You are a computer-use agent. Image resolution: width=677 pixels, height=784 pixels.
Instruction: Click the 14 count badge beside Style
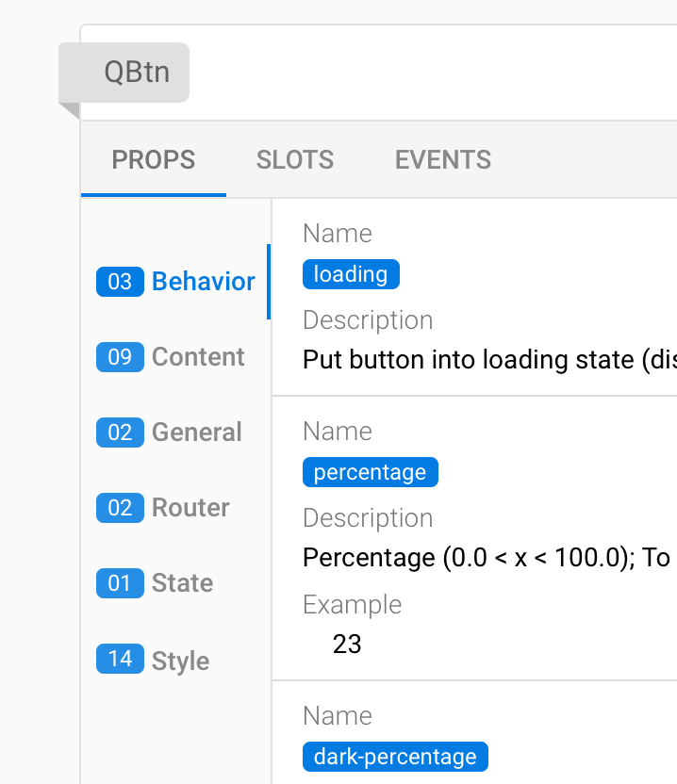(x=120, y=659)
